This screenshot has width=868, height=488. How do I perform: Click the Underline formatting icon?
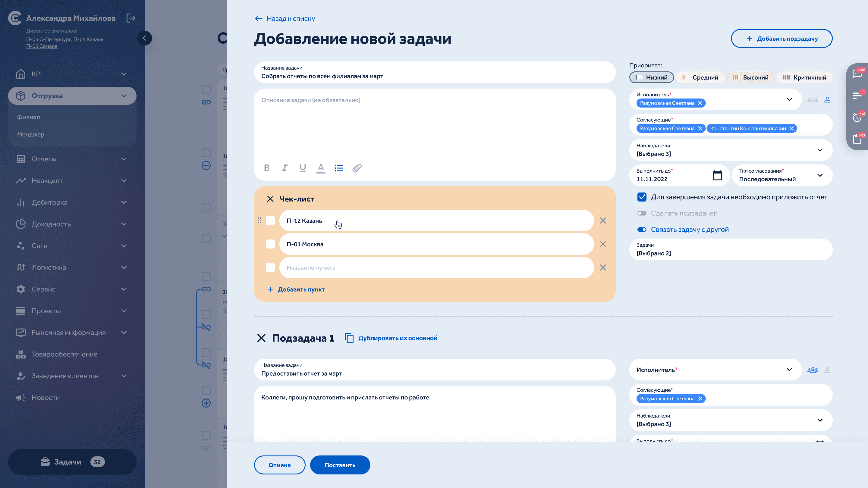pyautogui.click(x=303, y=168)
